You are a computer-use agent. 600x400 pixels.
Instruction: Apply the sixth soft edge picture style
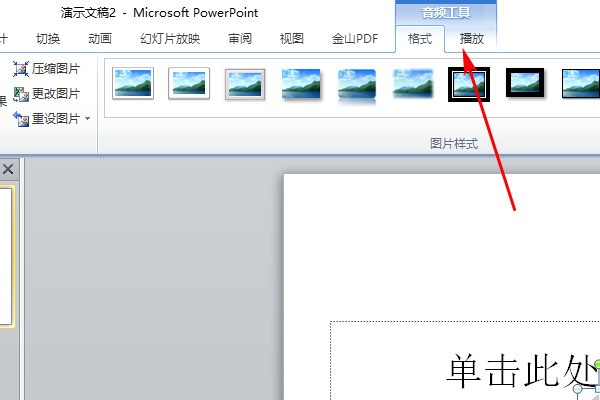point(413,83)
